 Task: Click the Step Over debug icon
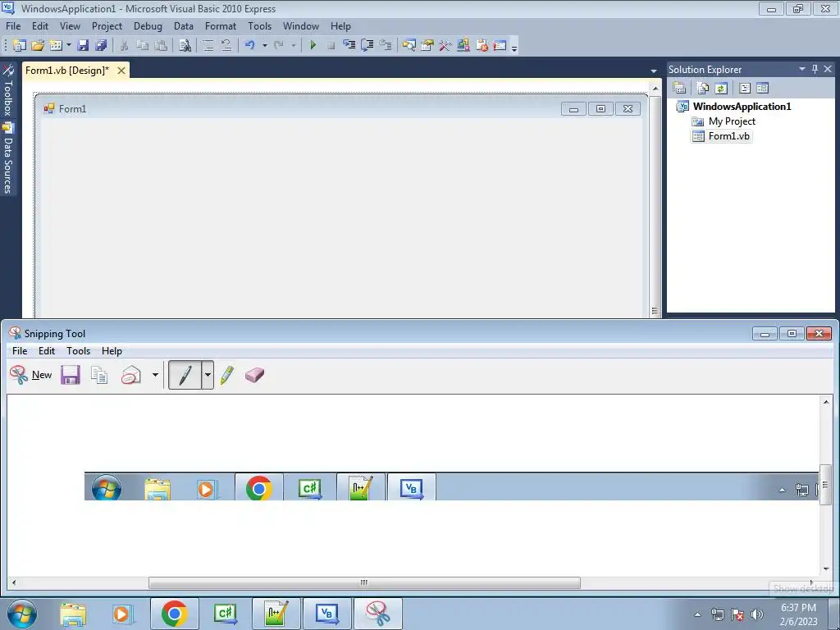pyautogui.click(x=367, y=46)
